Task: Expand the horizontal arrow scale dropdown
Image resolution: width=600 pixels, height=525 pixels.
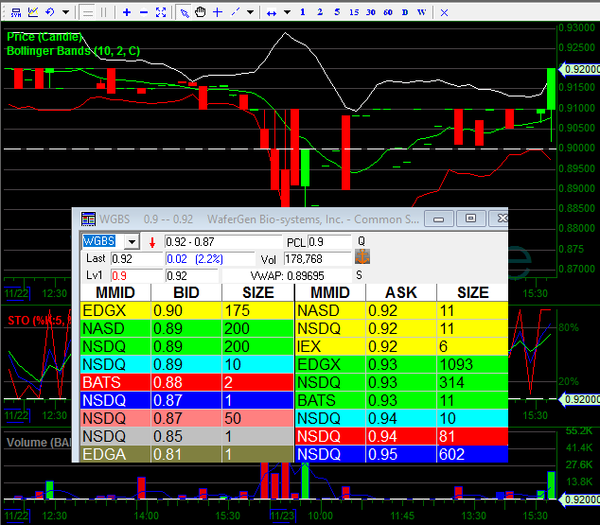Action: (x=287, y=12)
